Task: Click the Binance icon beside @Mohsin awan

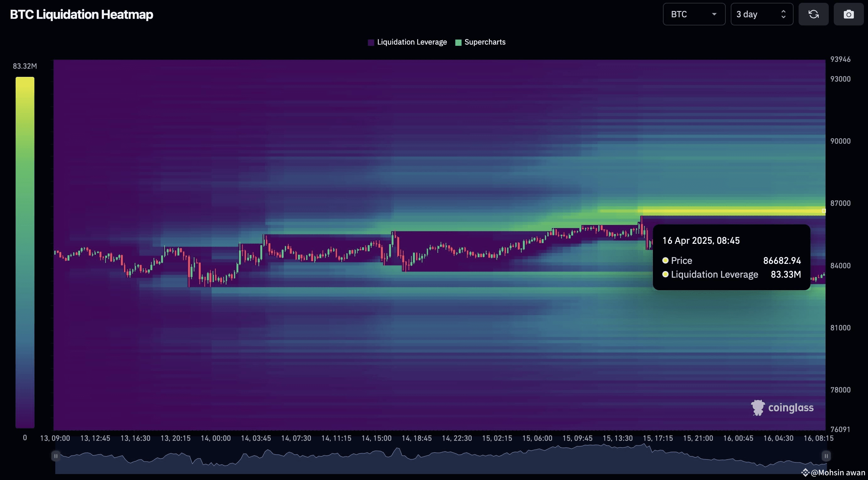Action: (x=805, y=472)
